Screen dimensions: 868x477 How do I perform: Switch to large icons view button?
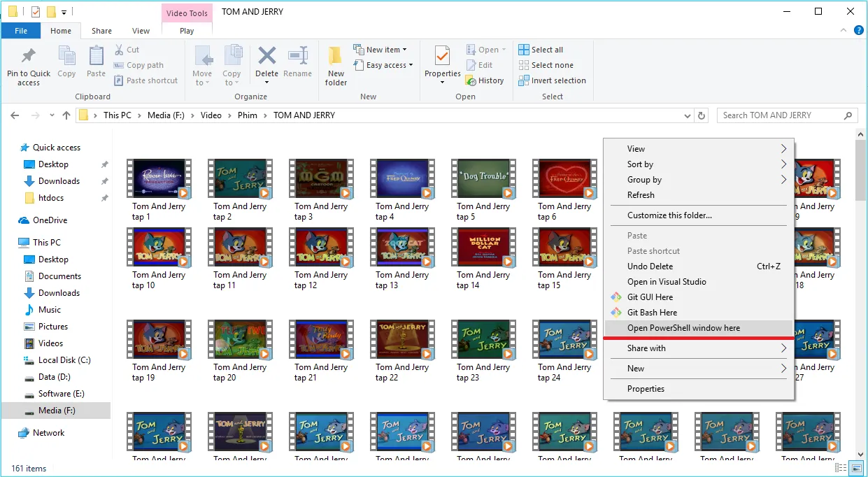click(858, 469)
